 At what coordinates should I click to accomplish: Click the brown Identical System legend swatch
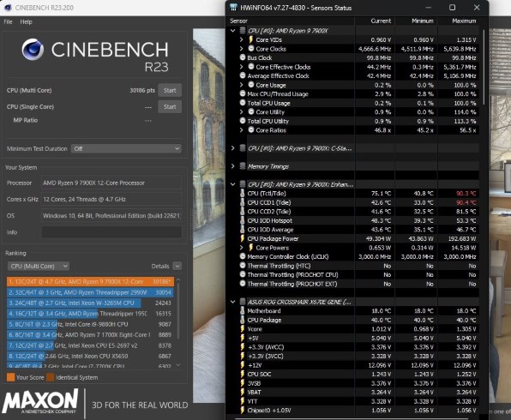(x=51, y=377)
